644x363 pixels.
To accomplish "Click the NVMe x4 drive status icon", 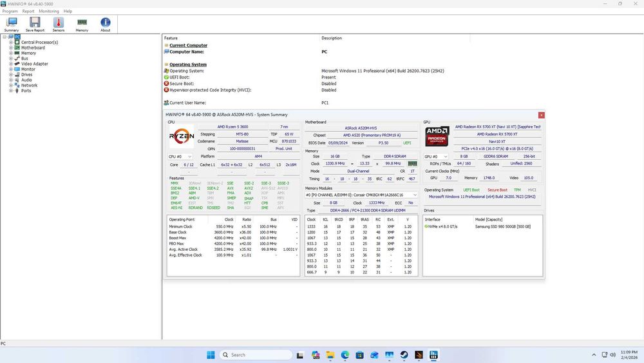I will click(426, 226).
